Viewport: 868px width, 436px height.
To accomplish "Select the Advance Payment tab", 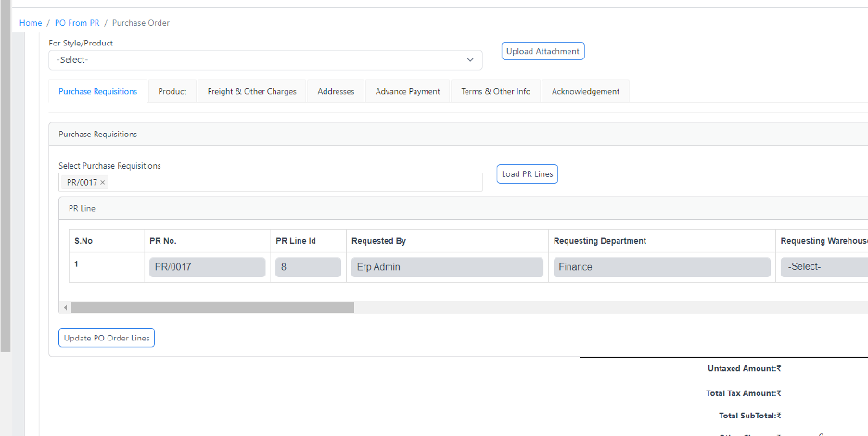I will [x=407, y=91].
